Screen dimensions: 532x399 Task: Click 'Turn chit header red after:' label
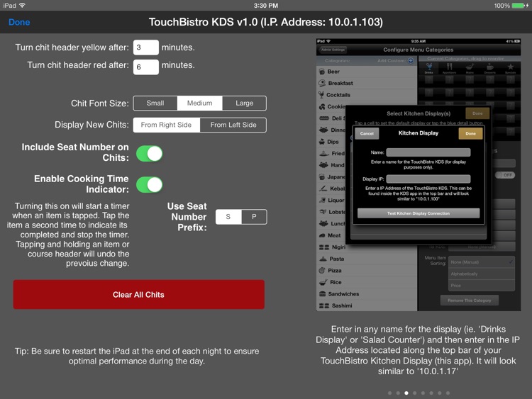[78, 65]
